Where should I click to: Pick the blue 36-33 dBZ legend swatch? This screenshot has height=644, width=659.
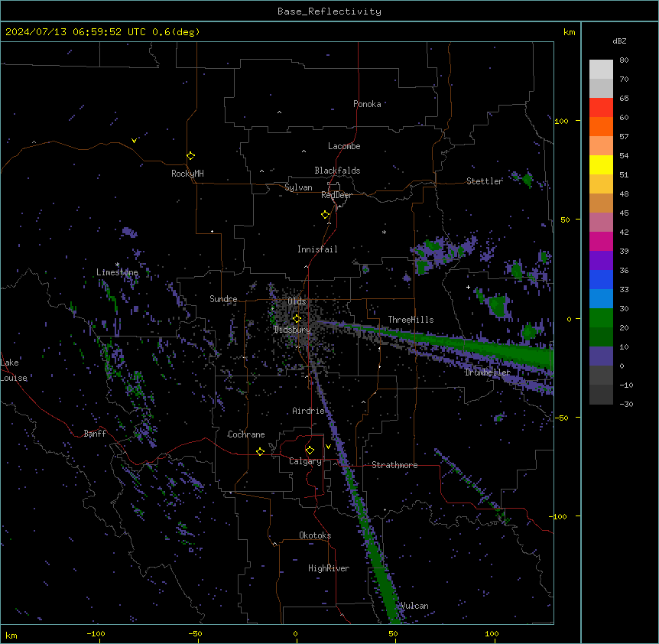click(x=601, y=279)
